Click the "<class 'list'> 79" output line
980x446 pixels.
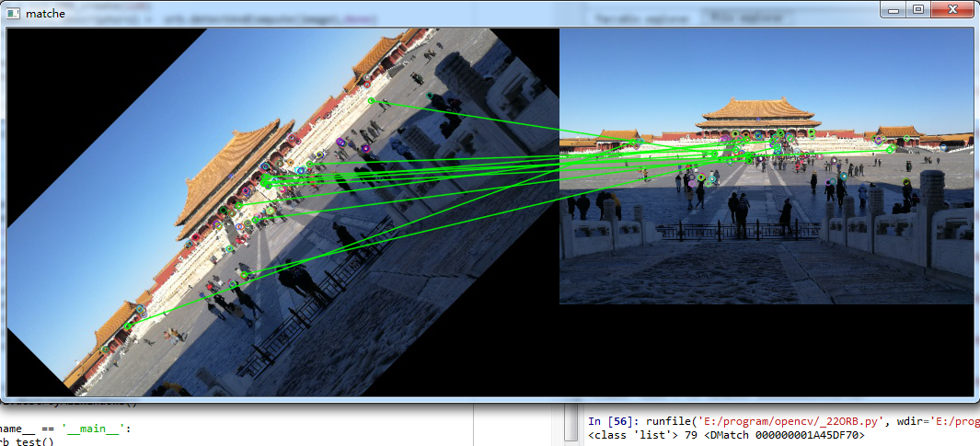click(726, 435)
